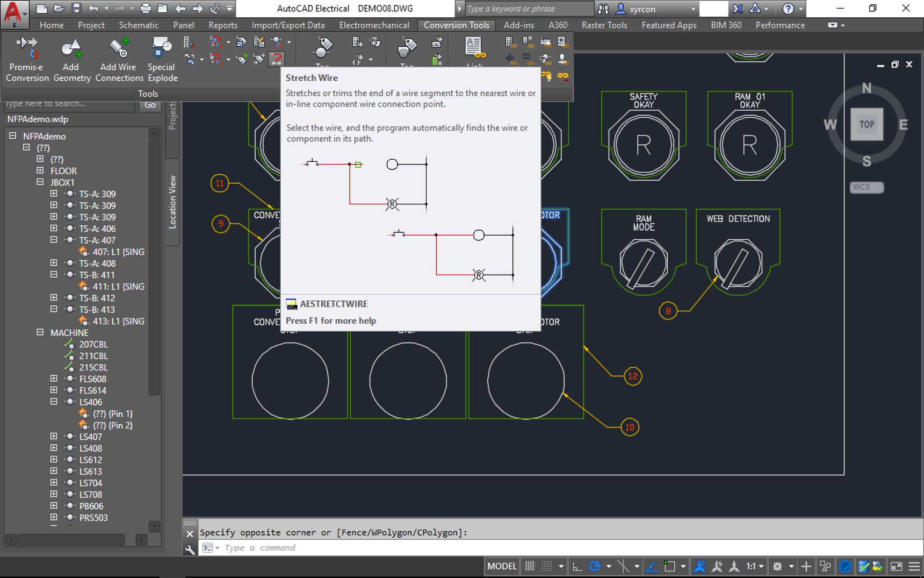Click the Clean Screen icon

click(x=897, y=566)
